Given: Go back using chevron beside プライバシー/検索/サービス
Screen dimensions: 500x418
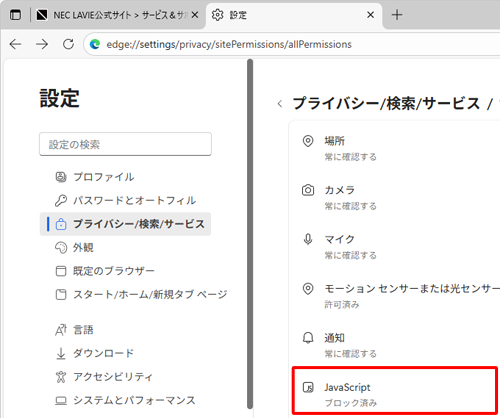Looking at the screenshot, I should tap(280, 104).
